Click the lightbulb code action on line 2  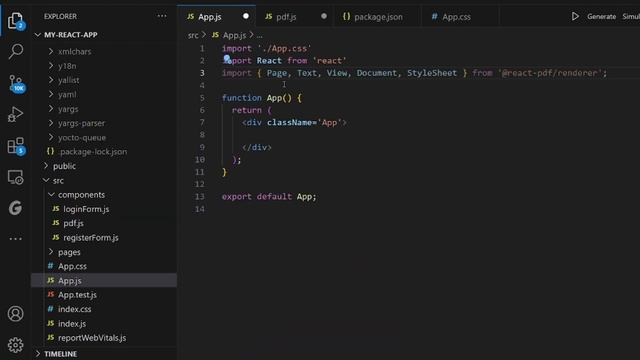227,59
